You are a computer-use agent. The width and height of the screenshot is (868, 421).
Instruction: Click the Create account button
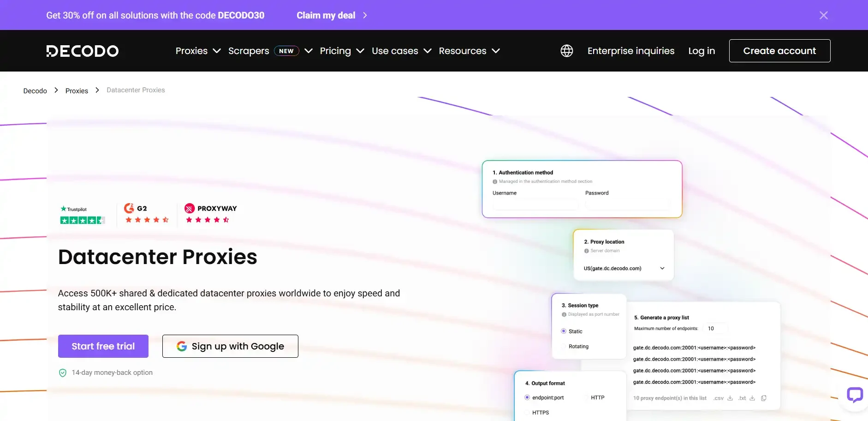click(779, 51)
